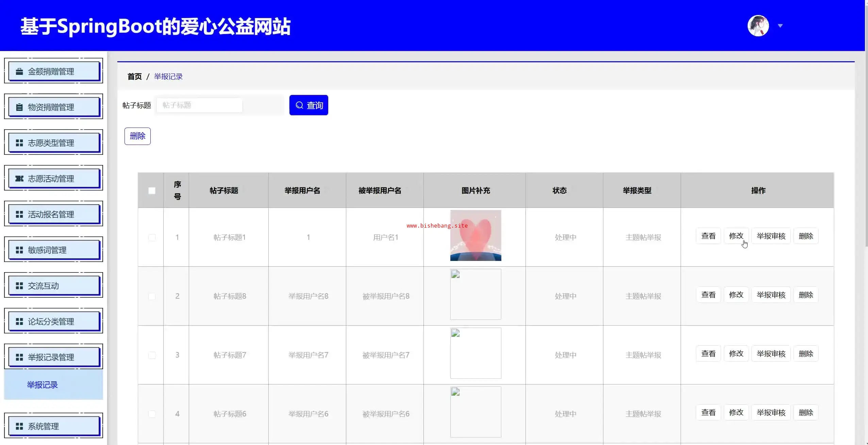Click the user avatar in the header

[x=758, y=26]
